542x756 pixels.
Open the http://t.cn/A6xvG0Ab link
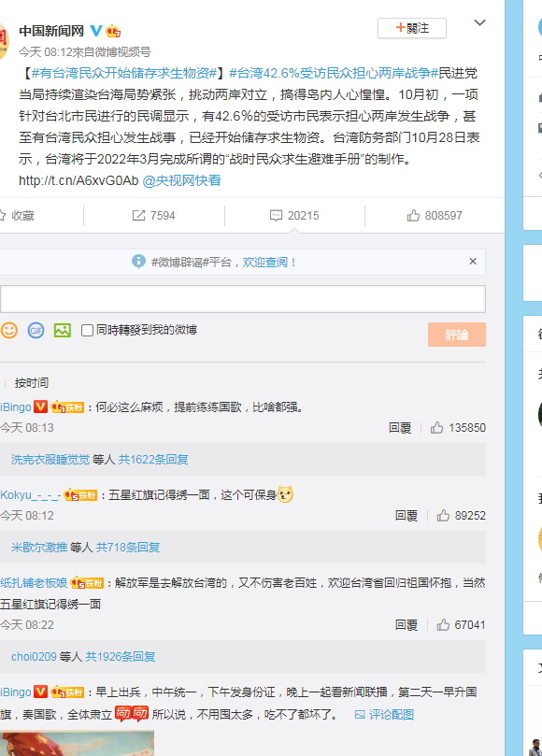(x=78, y=180)
